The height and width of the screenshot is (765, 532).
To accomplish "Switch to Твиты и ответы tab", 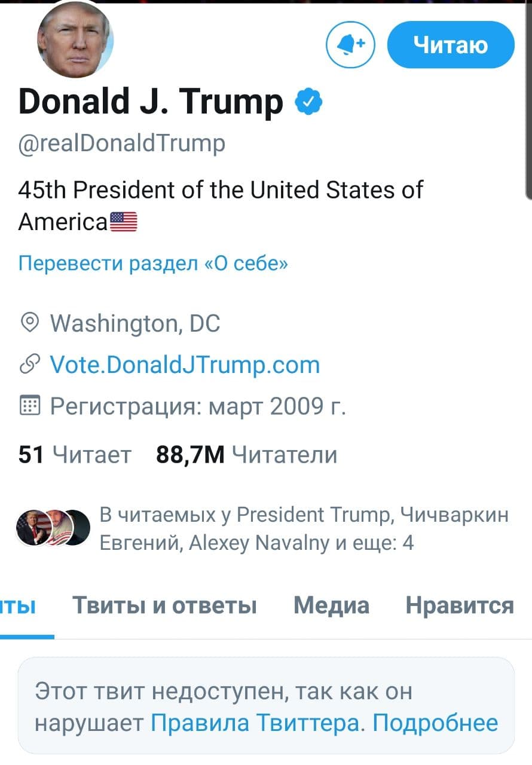I will click(164, 605).
